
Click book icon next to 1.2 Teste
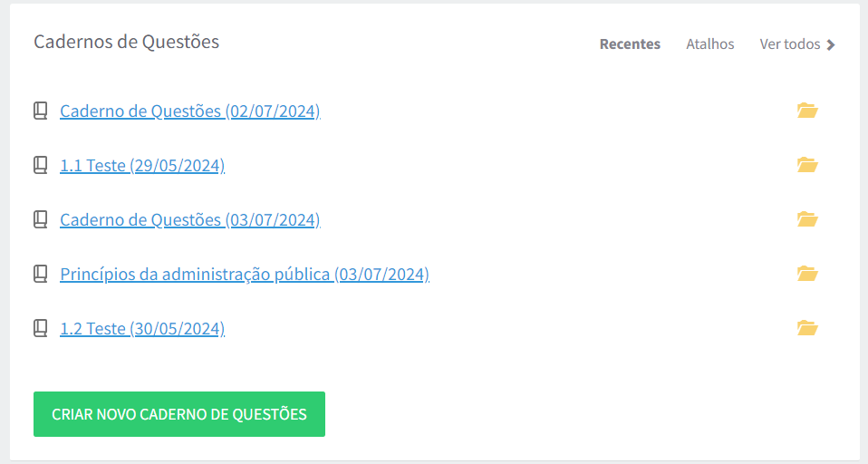(x=41, y=328)
